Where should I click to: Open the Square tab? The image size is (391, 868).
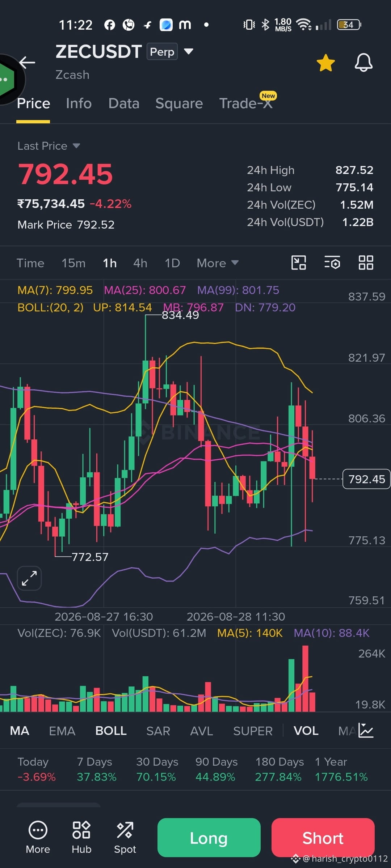179,103
